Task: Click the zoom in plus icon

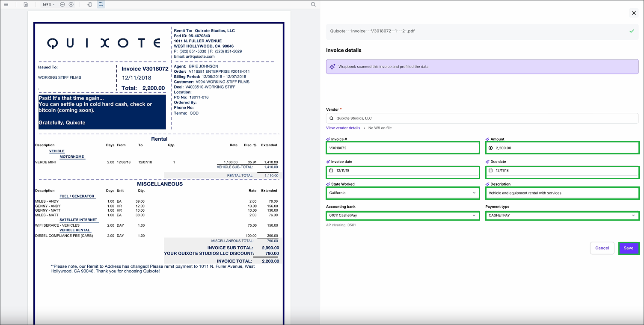Action: point(71,4)
